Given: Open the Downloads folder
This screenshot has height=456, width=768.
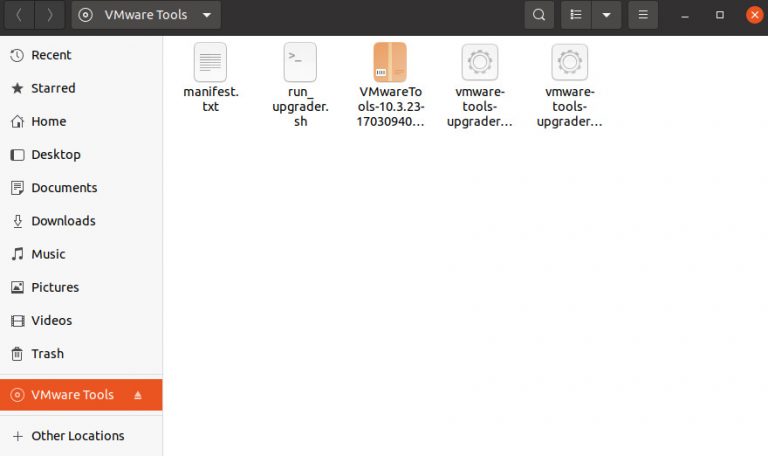Looking at the screenshot, I should 63,221.
